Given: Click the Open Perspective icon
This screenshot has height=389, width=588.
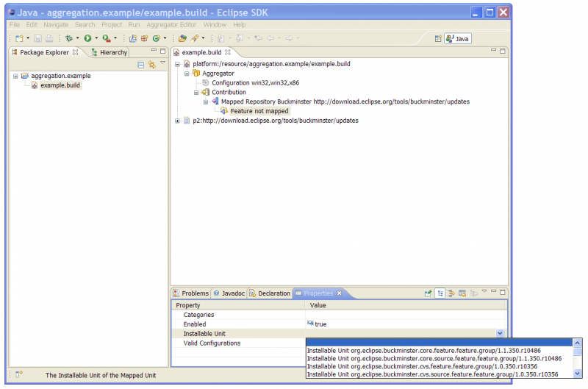Looking at the screenshot, I should coord(437,39).
